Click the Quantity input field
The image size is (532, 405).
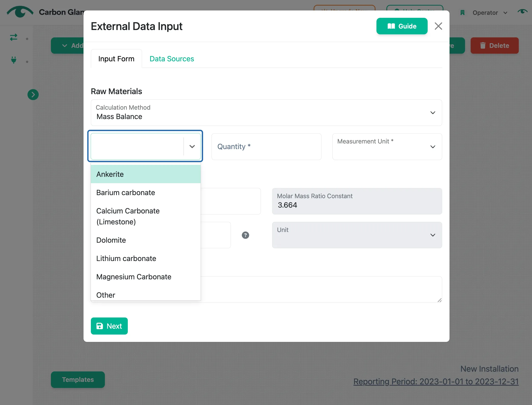coord(266,147)
